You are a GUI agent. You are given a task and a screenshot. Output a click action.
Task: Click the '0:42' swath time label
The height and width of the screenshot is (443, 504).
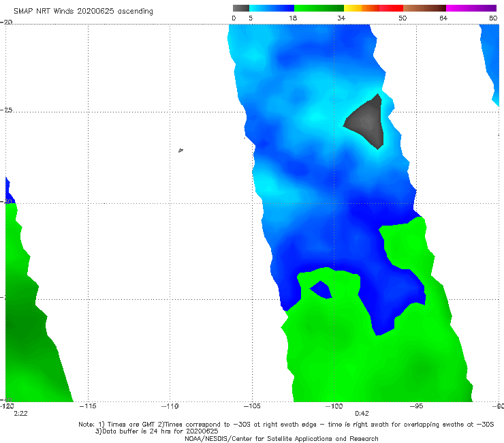[362, 414]
